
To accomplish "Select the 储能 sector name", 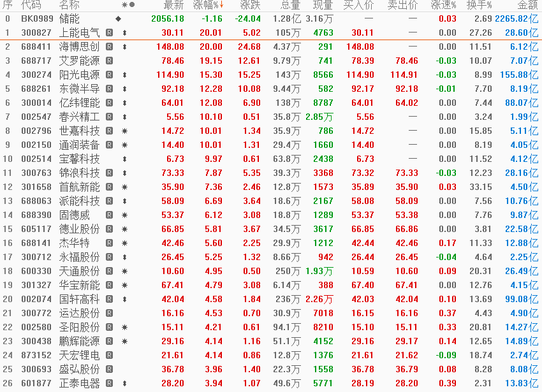I will [x=69, y=18].
